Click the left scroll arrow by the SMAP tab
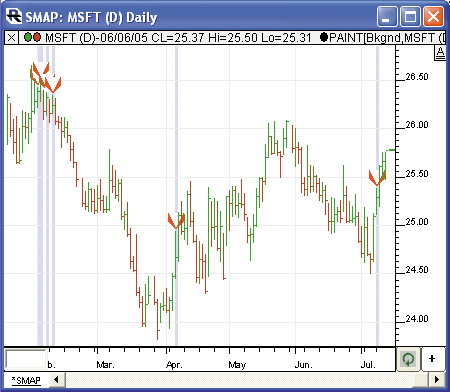 pos(56,379)
